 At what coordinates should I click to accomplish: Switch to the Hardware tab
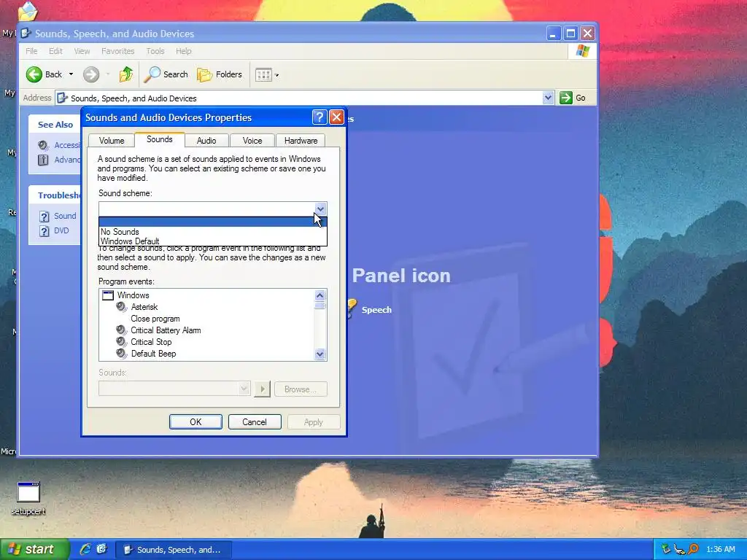click(x=301, y=141)
